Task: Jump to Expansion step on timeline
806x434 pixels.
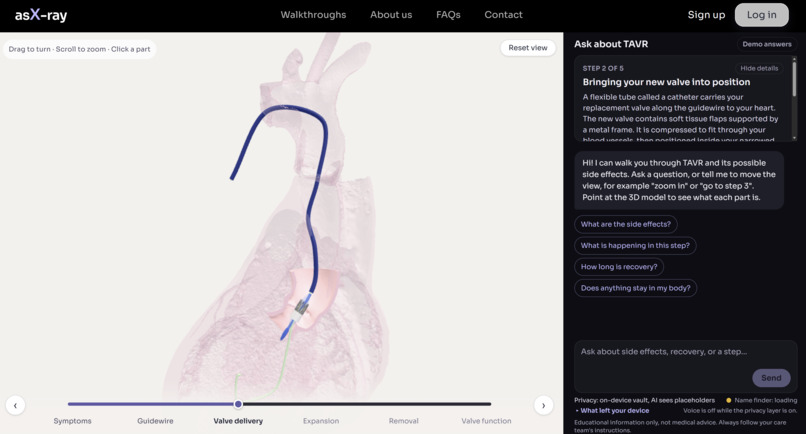Action: (x=321, y=421)
